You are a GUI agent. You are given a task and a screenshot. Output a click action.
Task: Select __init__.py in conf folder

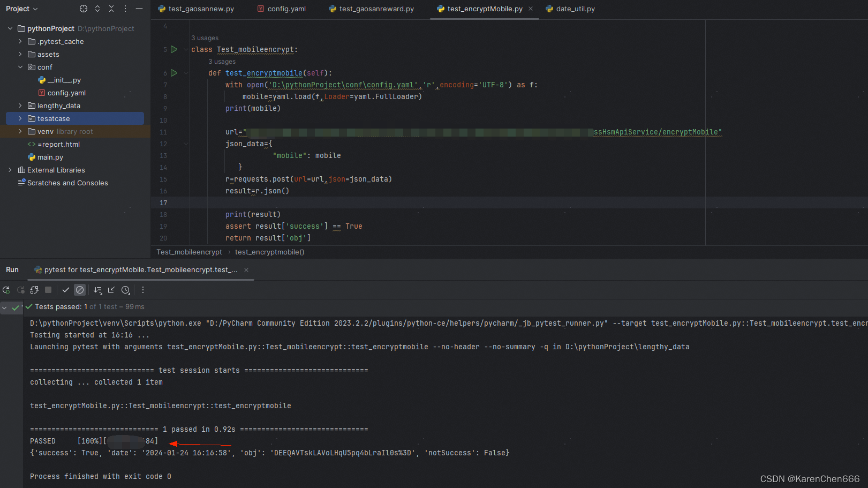point(64,80)
